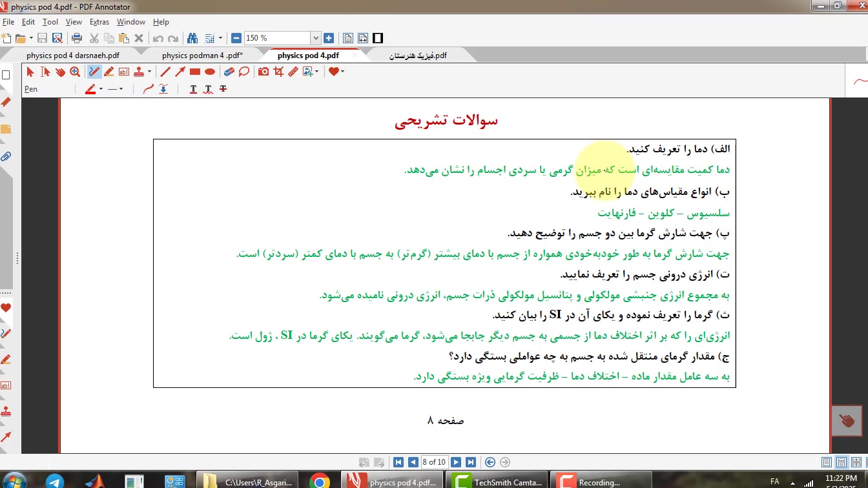This screenshot has height=488, width=868.
Task: Choose the Lasso selection tool
Action: (x=243, y=72)
